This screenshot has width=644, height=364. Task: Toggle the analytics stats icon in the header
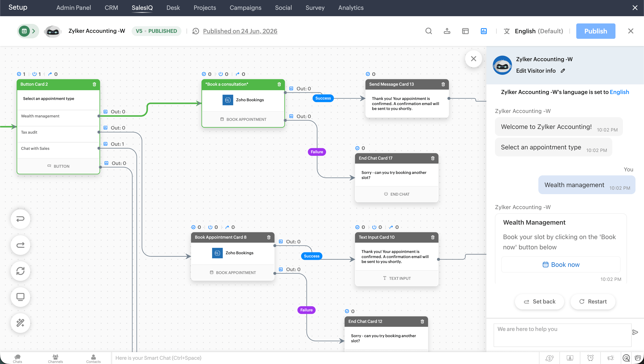coord(483,31)
